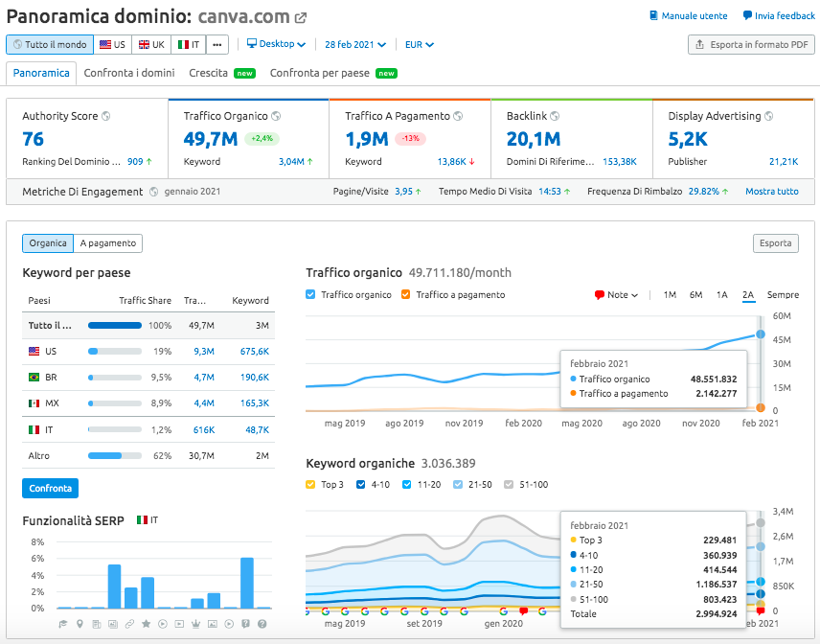820x644 pixels.
Task: Click Esporta in formato PDF button
Action: pos(751,45)
